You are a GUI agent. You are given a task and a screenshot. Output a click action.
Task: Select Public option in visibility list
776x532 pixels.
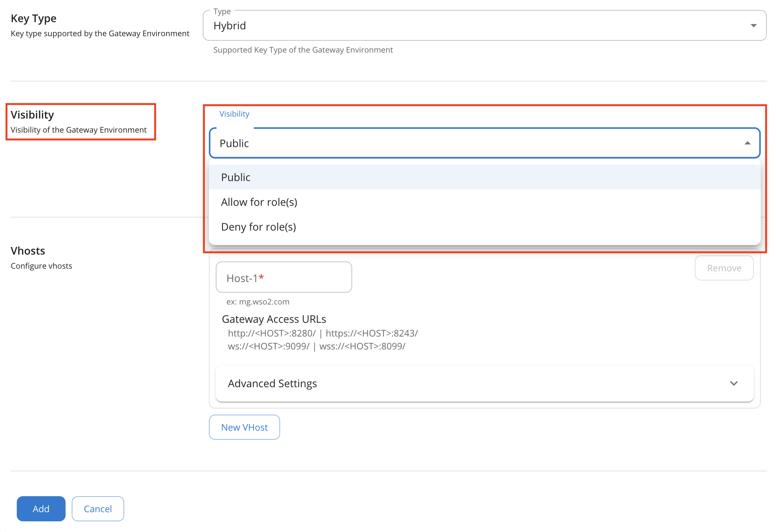pyautogui.click(x=236, y=177)
